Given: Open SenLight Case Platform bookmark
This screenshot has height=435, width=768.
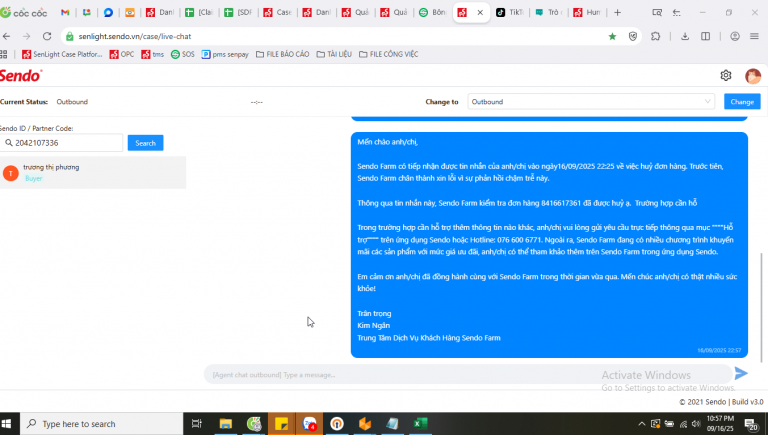Looking at the screenshot, I should (62, 54).
